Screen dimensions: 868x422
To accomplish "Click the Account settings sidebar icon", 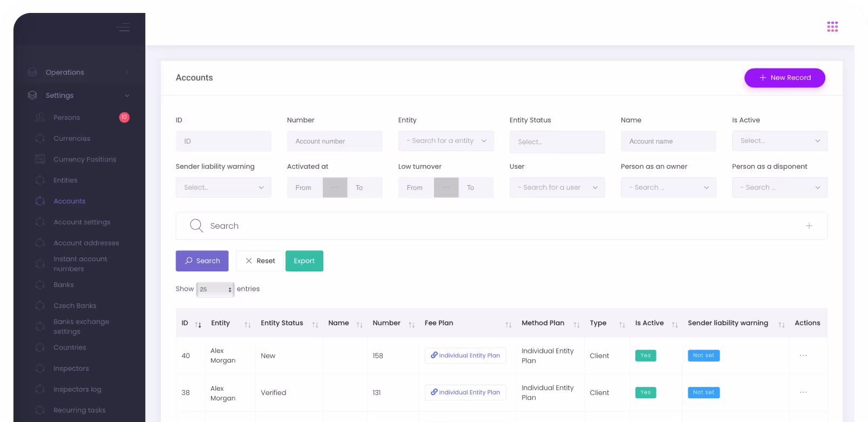I will tap(40, 222).
